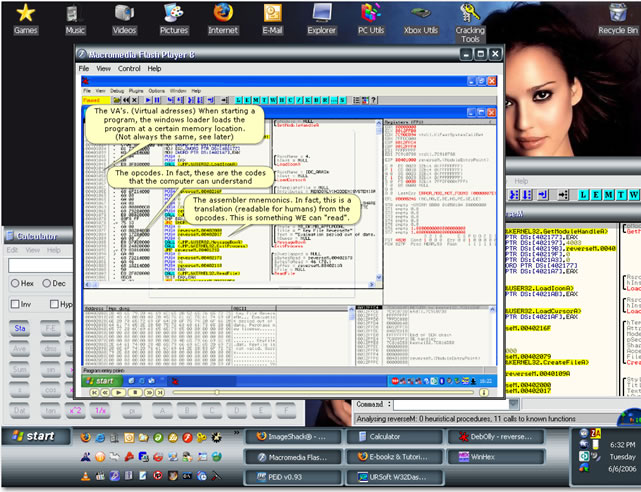Switch to the WinHex taskbar button

[495, 456]
